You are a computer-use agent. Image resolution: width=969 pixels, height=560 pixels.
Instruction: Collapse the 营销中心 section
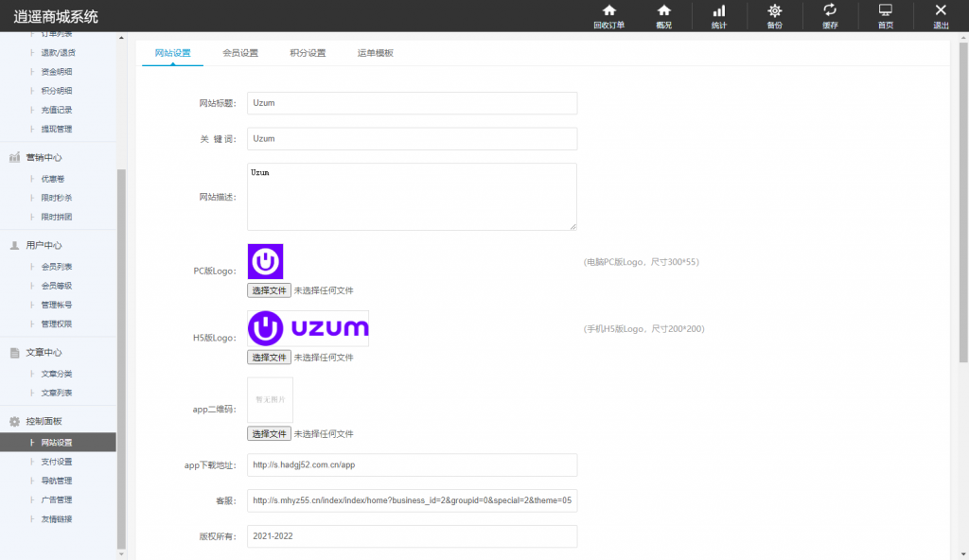pyautogui.click(x=44, y=158)
